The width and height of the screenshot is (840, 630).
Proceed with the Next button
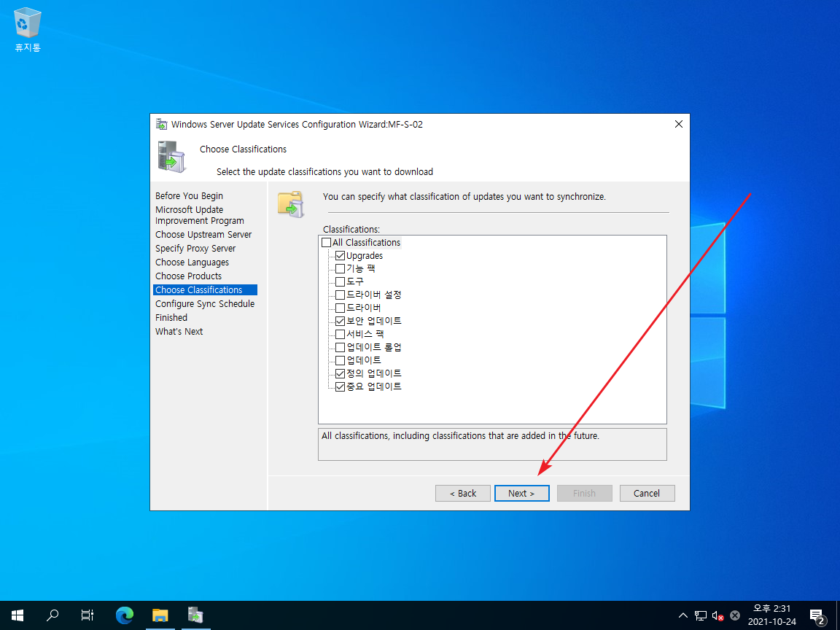click(522, 494)
